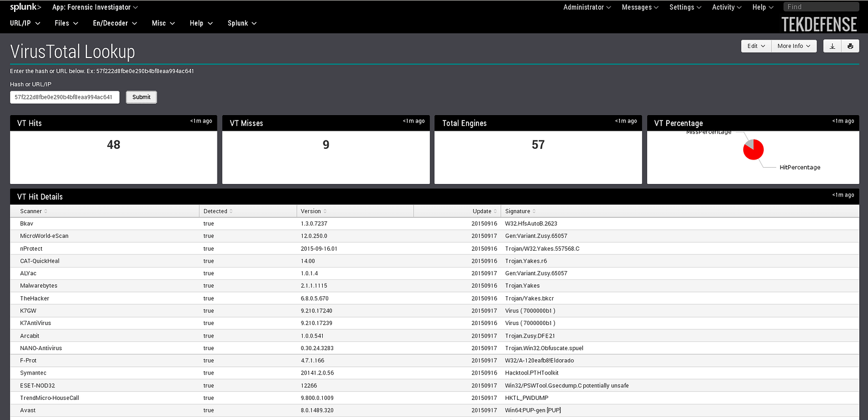Click signature Trojan.Yakes.r6
This screenshot has width=868, height=420.
[526, 261]
